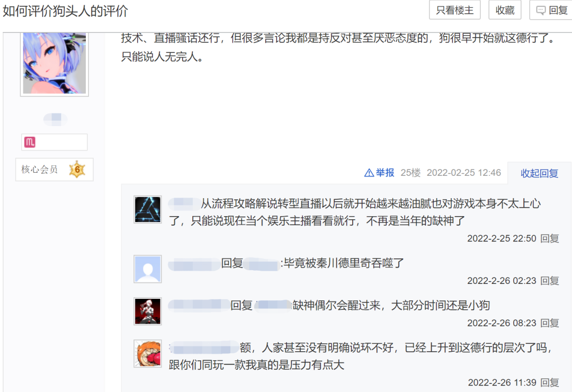Open the blue-haired anime avatar of the poster
This screenshot has width=572, height=392.
click(x=55, y=63)
